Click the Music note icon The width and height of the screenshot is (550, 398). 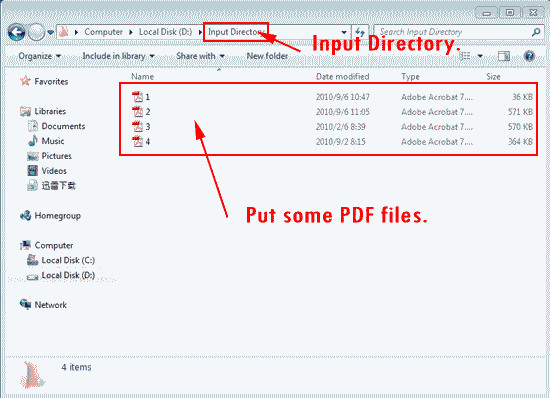33,141
